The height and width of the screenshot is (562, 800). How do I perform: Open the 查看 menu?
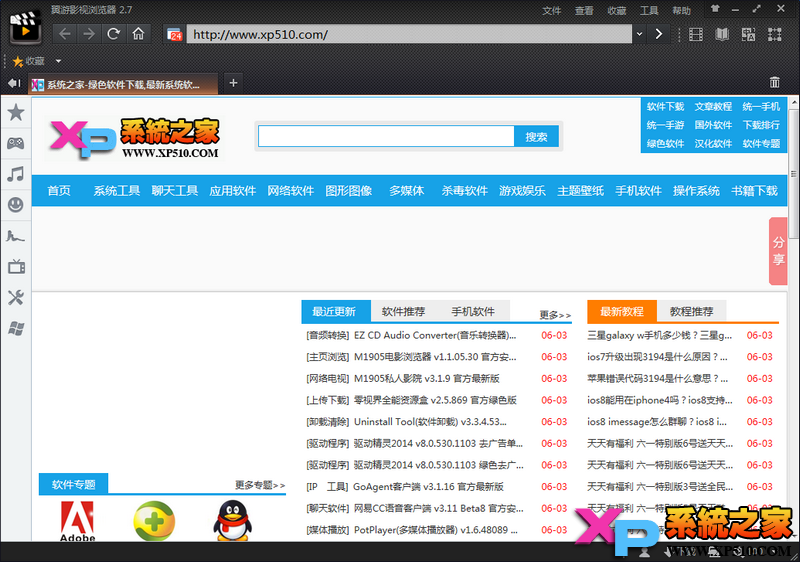(x=584, y=11)
